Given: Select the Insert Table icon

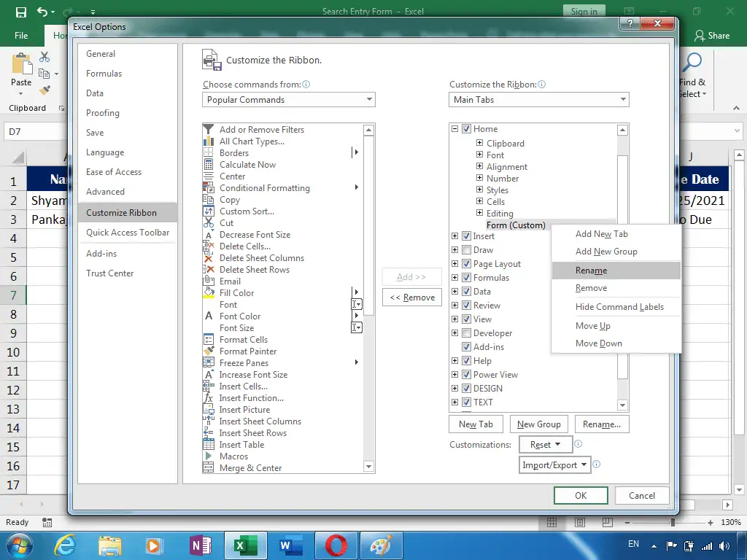Looking at the screenshot, I should click(x=208, y=444).
